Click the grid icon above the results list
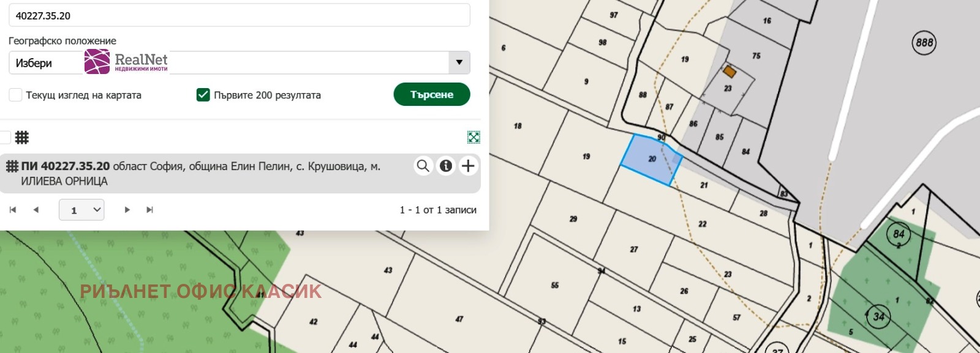Viewport: 980px width, 353px height. (22, 137)
